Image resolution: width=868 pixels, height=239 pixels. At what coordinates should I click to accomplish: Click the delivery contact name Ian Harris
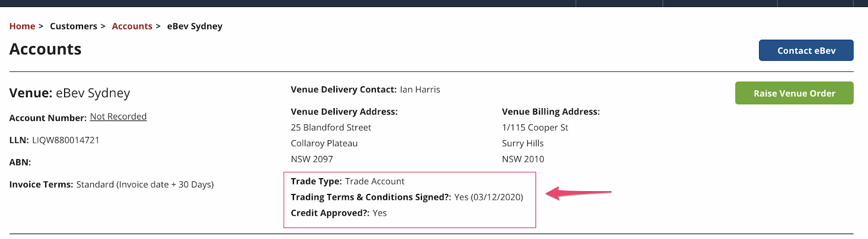420,90
